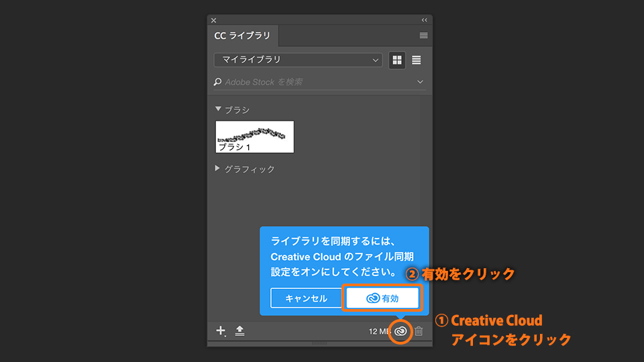644x362 pixels.
Task: Click the ブラシ section label
Action: tap(237, 110)
